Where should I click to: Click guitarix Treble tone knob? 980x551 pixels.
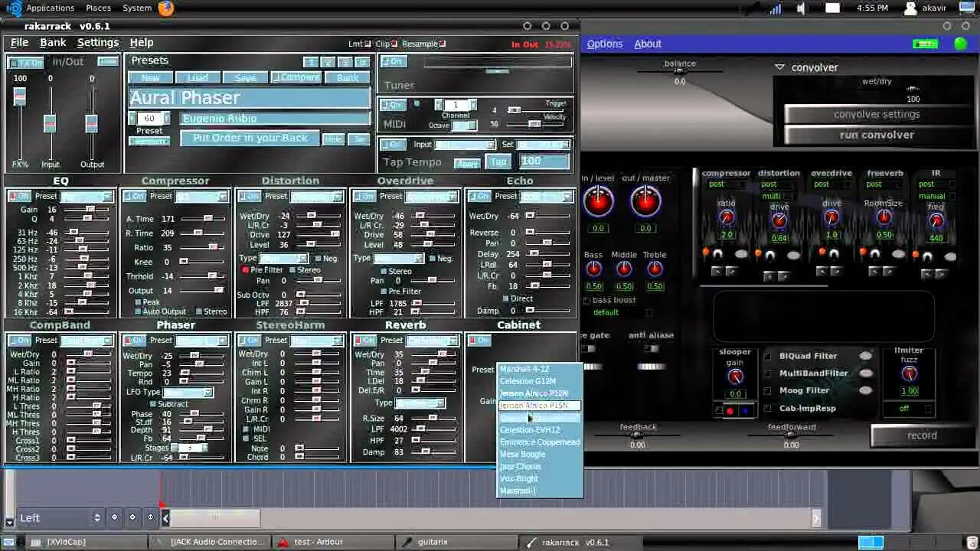(x=655, y=269)
